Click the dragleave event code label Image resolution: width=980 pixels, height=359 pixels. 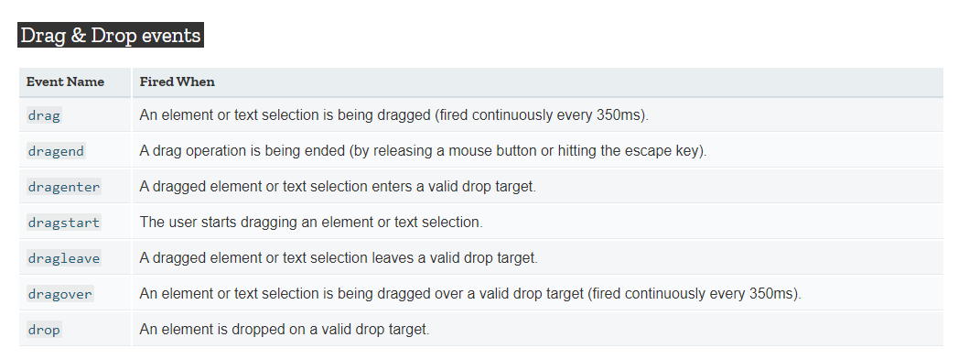(64, 258)
